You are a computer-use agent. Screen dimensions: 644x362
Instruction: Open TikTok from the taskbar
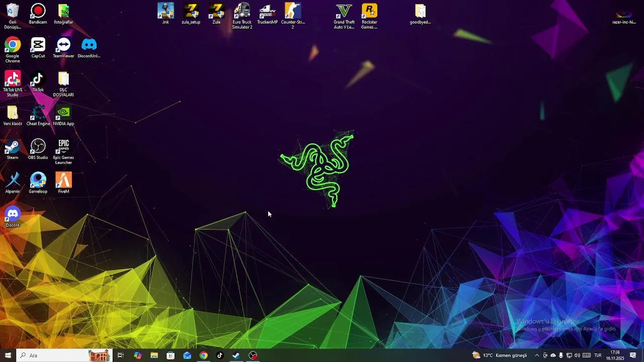(220, 355)
